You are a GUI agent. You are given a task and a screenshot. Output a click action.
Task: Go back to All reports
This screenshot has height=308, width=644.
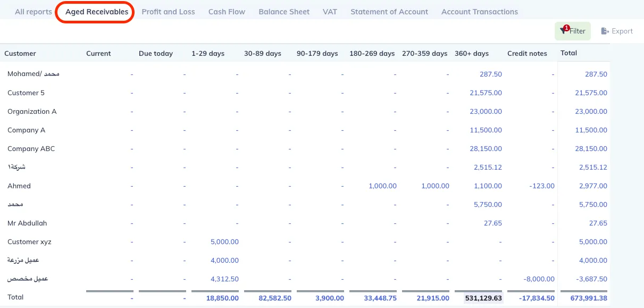[x=33, y=11]
